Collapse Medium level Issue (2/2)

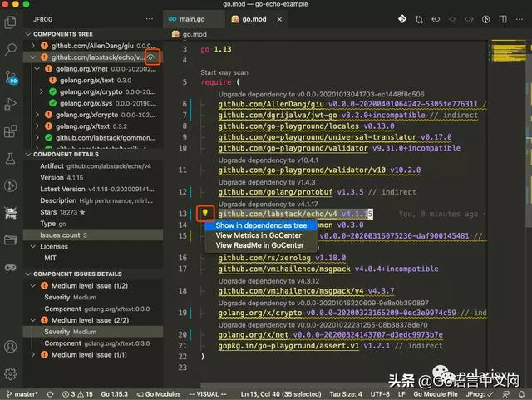pos(33,320)
